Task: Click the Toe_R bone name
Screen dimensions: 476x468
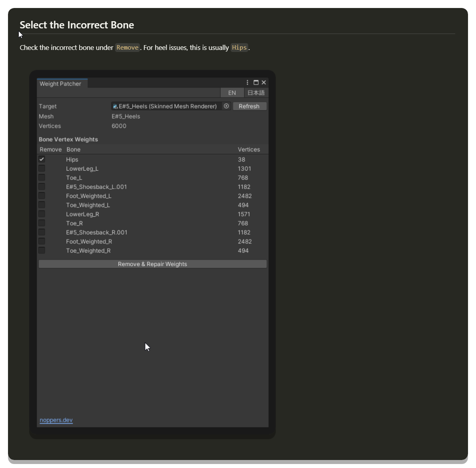Action: 74,223
